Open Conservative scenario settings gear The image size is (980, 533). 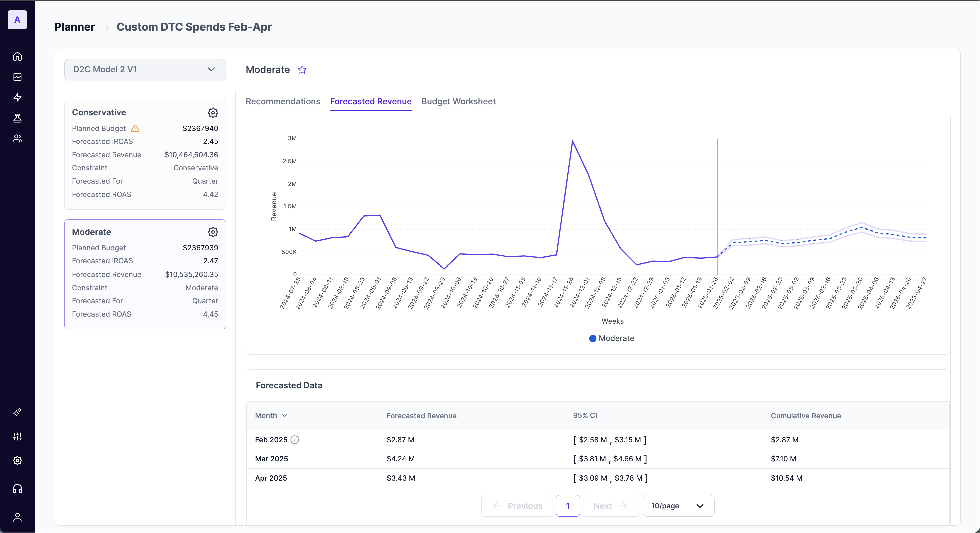point(213,113)
